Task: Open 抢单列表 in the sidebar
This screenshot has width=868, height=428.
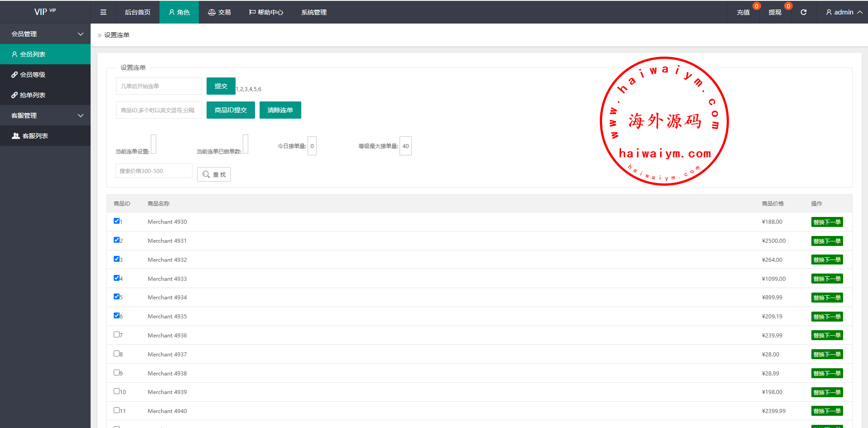Action: click(33, 95)
